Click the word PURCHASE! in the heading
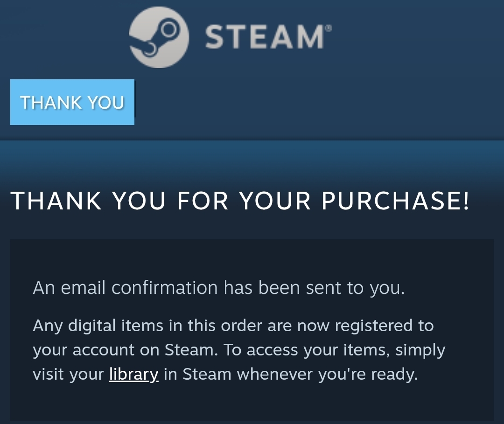Image resolution: width=504 pixels, height=424 pixels. pyautogui.click(x=395, y=201)
